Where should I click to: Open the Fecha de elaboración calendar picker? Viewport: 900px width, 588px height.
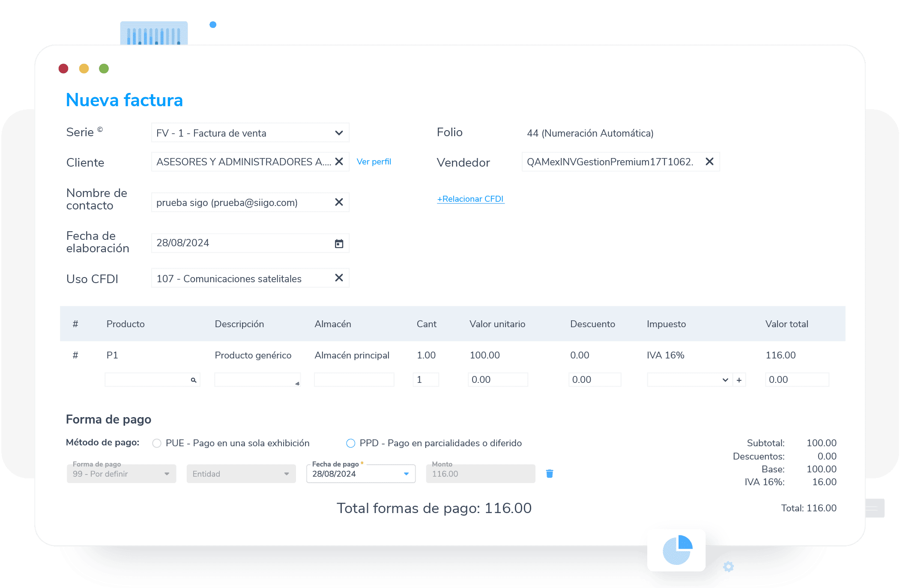[x=339, y=243]
